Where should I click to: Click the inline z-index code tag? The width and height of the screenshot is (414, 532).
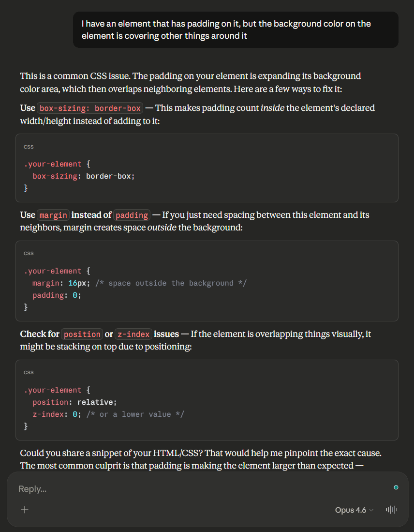(133, 334)
